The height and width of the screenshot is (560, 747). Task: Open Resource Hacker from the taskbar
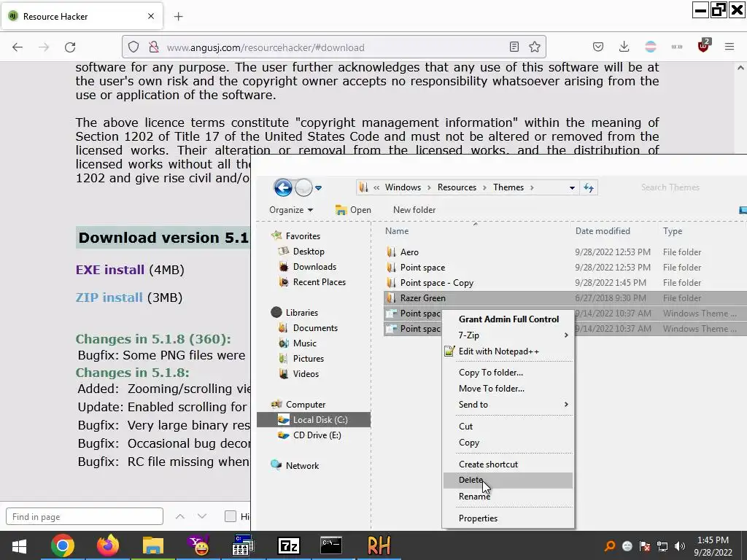pyautogui.click(x=379, y=545)
